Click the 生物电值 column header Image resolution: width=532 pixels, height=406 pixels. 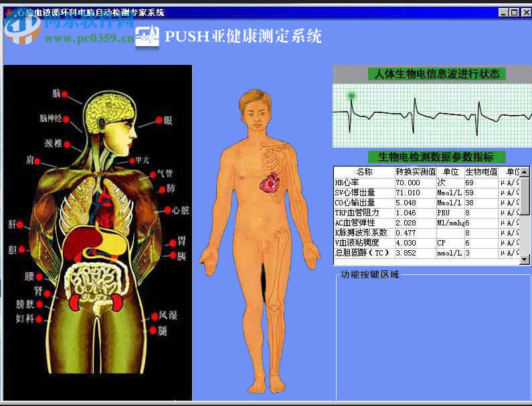[x=481, y=172]
